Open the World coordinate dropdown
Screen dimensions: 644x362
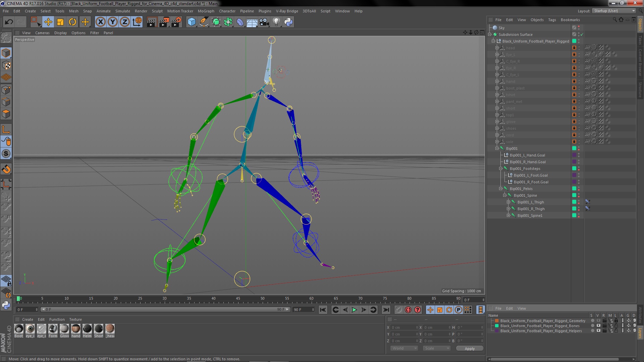(404, 348)
